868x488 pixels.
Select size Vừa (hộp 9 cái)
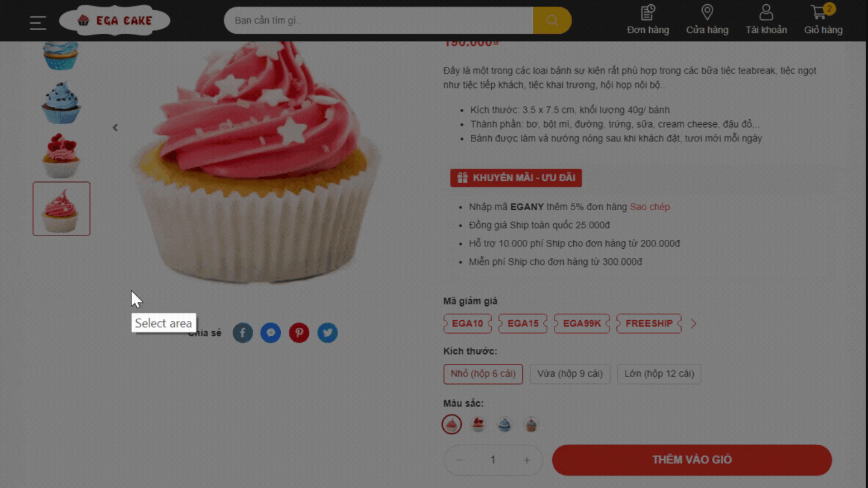(570, 374)
